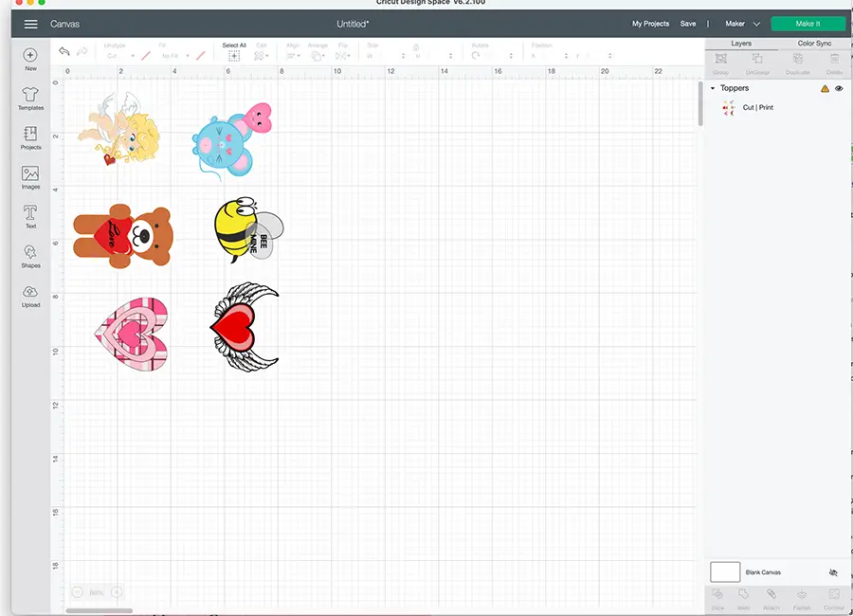Zoom in with the plus button
853x616 pixels.
coord(117,592)
